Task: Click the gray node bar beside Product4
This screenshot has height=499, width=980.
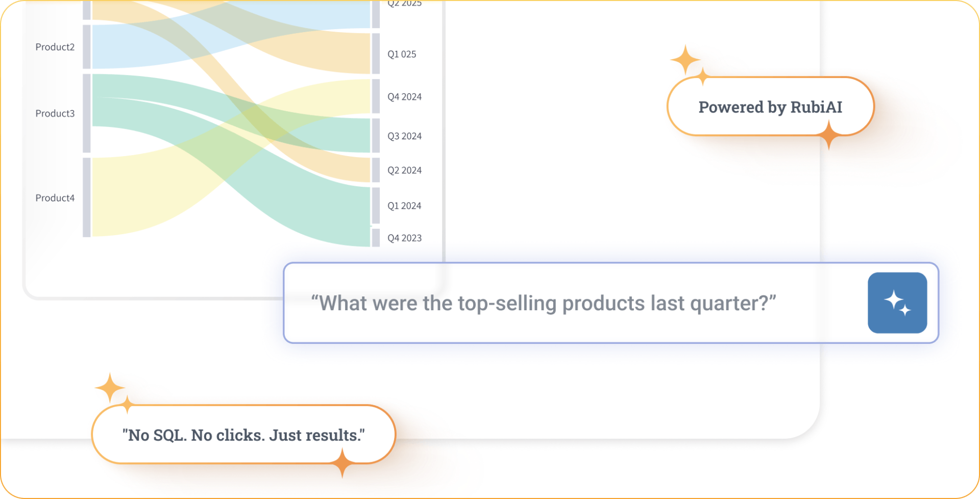Action: click(x=87, y=197)
